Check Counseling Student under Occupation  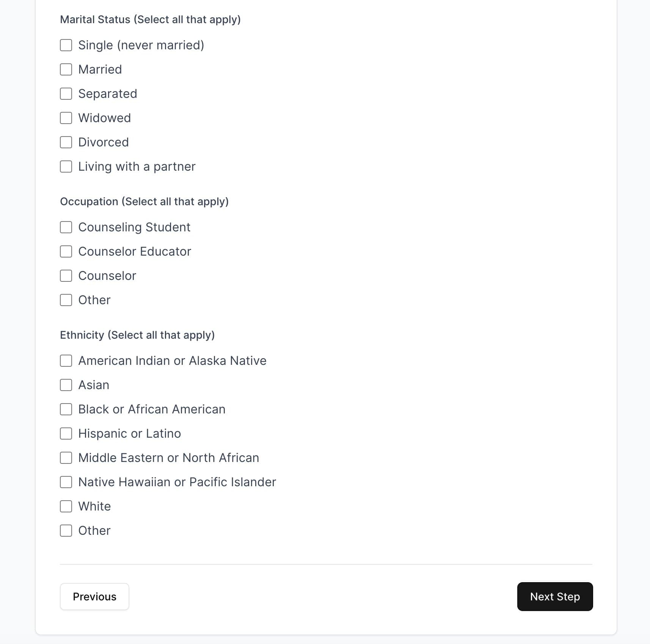click(66, 227)
